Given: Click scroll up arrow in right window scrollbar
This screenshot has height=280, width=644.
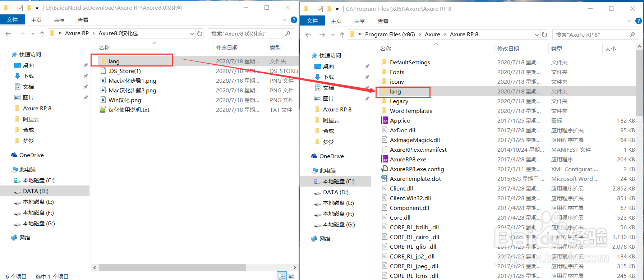Looking at the screenshot, I should click(639, 47).
